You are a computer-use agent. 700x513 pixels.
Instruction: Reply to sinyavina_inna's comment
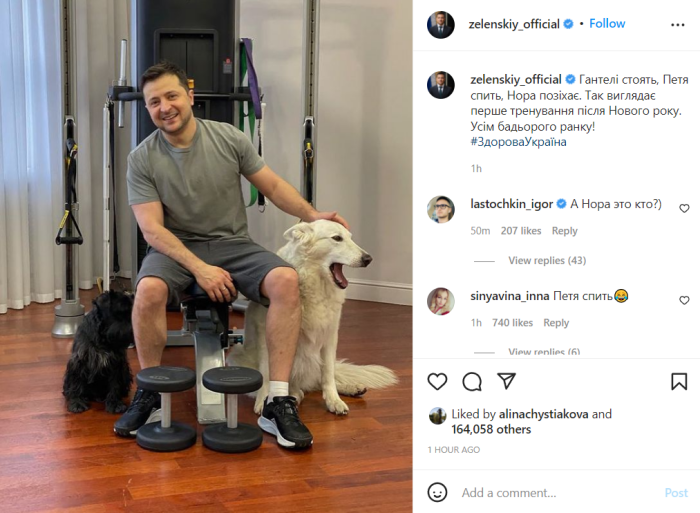coord(556,323)
